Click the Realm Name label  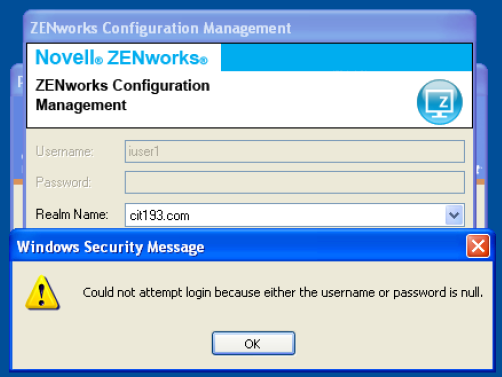click(x=72, y=214)
